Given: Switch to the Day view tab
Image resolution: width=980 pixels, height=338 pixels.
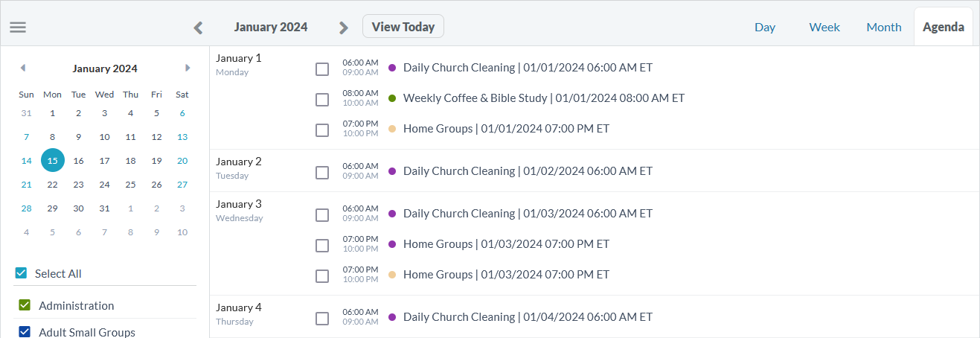Looking at the screenshot, I should click(x=765, y=27).
